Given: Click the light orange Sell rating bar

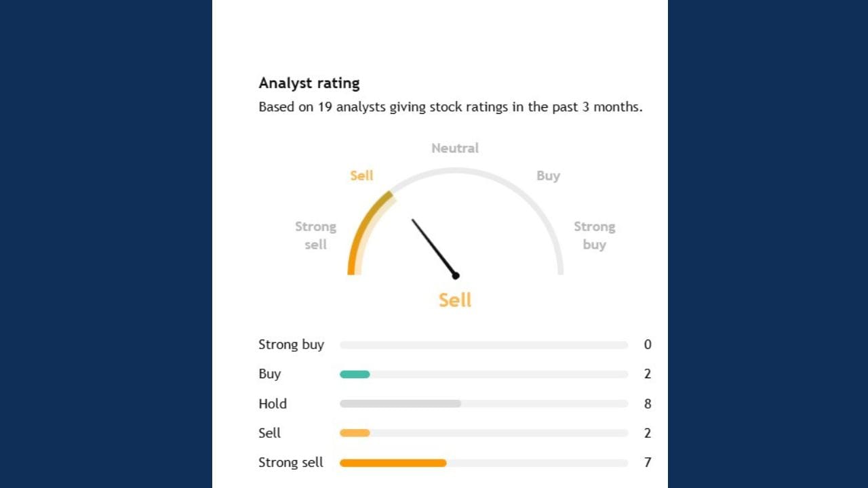Looking at the screenshot, I should (355, 433).
